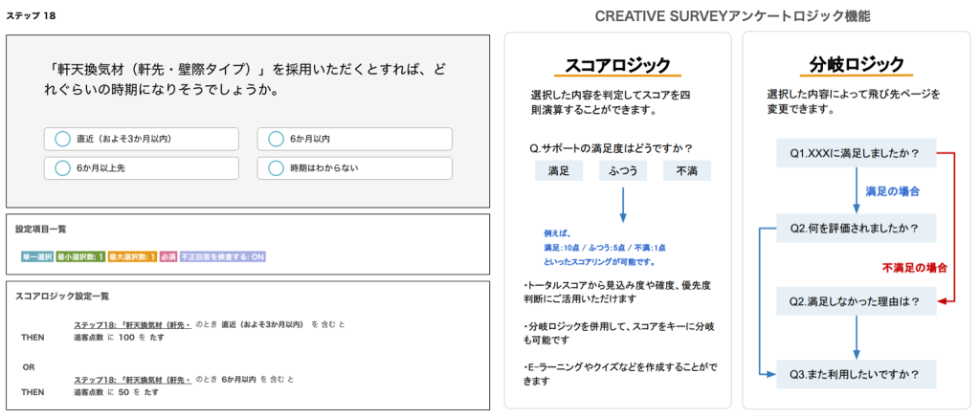The height and width of the screenshot is (418, 980).
Task: Select the 6か月以内 radio option
Action: [277, 139]
